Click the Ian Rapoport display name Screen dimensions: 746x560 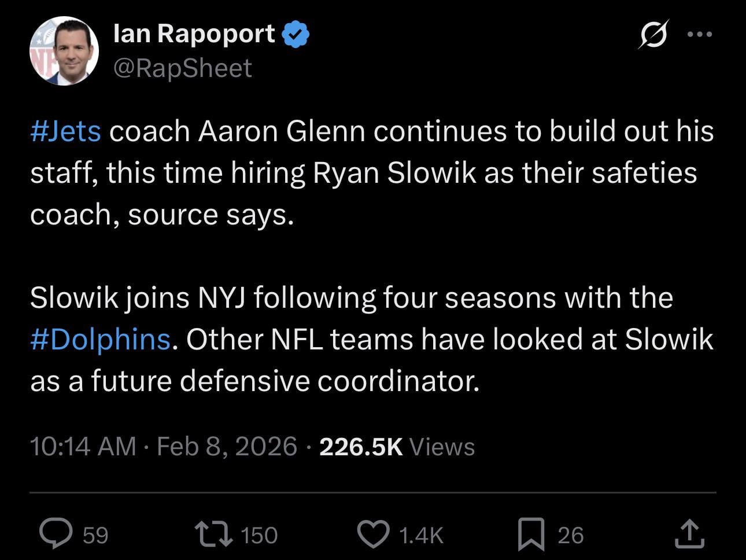(194, 33)
